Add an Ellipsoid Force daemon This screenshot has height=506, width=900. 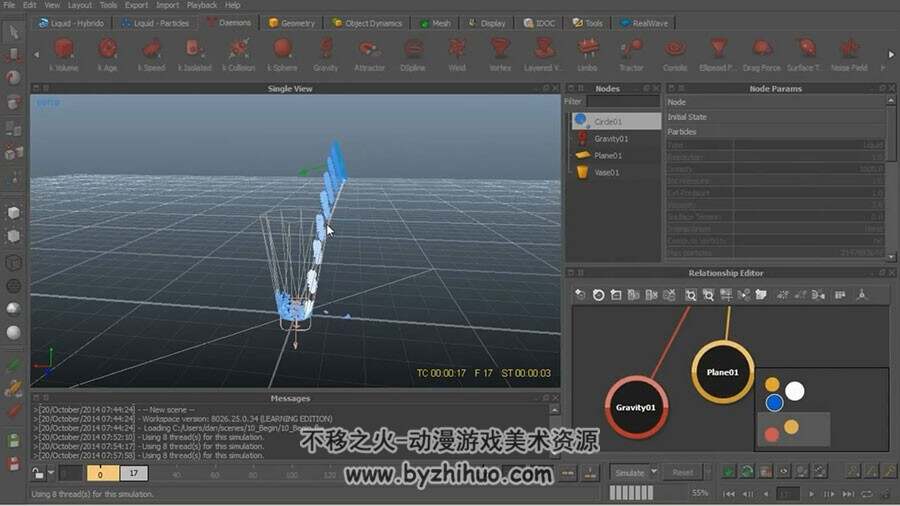point(717,55)
